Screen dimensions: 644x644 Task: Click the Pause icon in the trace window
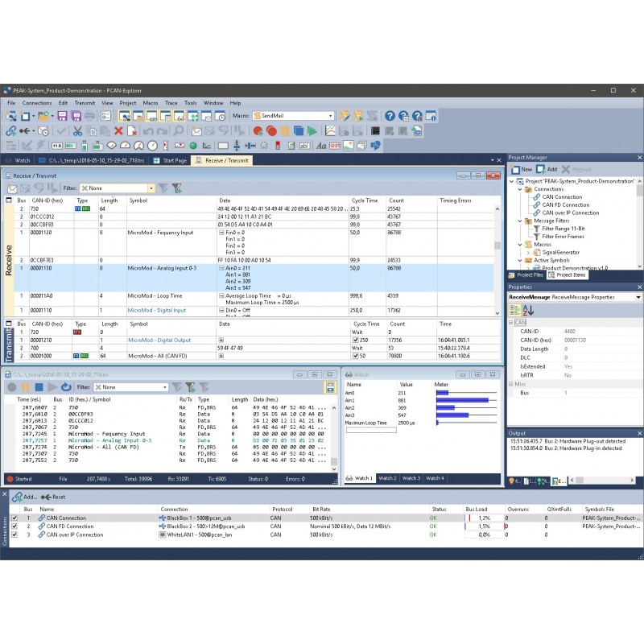[26, 387]
